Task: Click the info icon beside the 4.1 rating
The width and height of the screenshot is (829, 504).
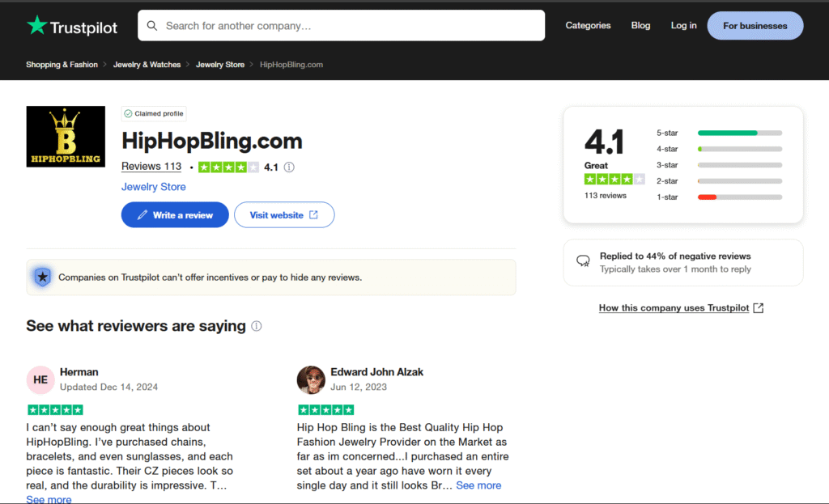Action: 289,167
